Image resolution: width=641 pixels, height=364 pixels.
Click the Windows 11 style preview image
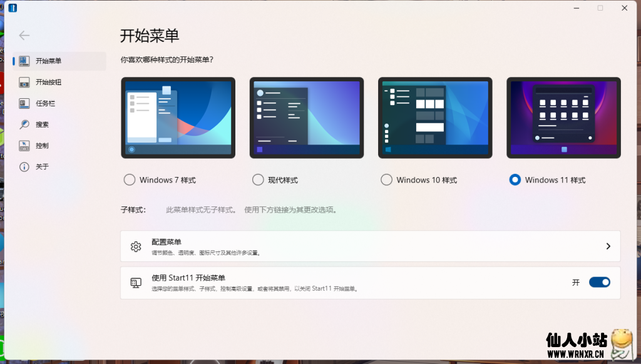[x=563, y=117]
